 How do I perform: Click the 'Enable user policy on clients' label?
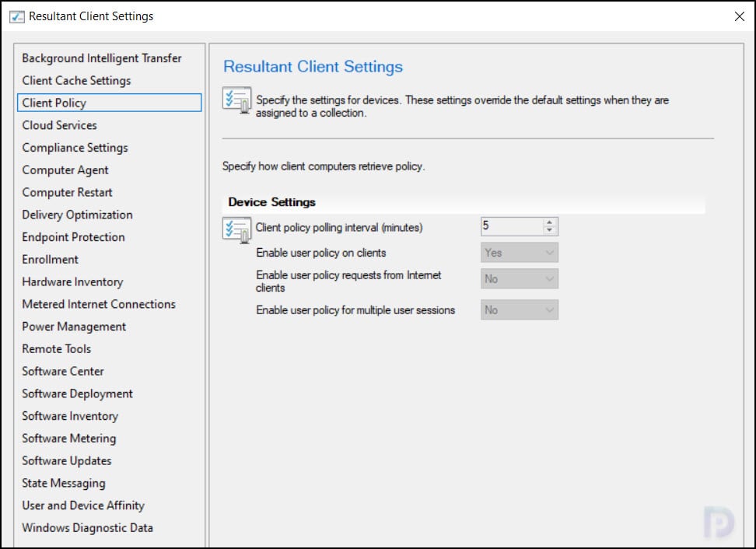(x=321, y=253)
